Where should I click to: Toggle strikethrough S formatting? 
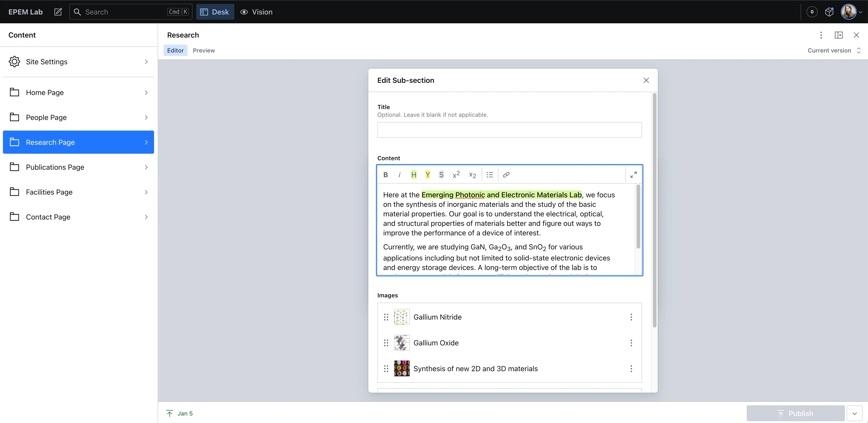(x=441, y=174)
